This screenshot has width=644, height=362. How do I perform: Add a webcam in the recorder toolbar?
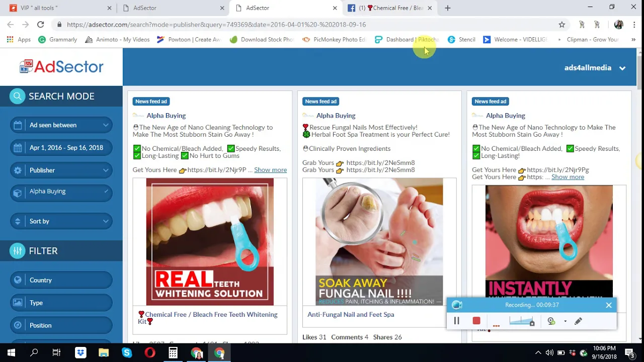(551, 321)
